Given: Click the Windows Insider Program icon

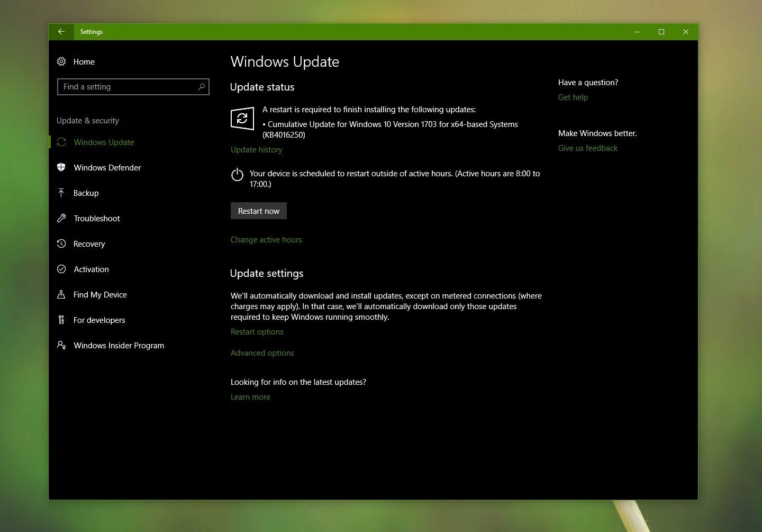Looking at the screenshot, I should coord(61,345).
